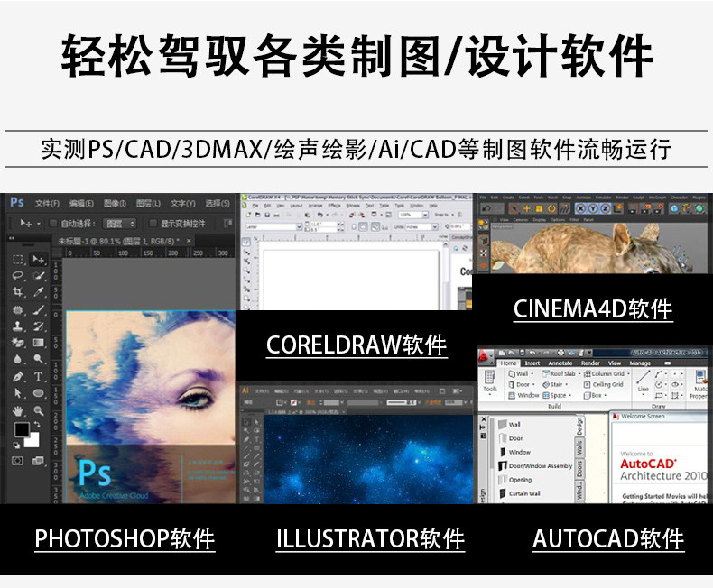
Task: Switch to AutoCAD Insert ribbon tab
Action: click(532, 363)
